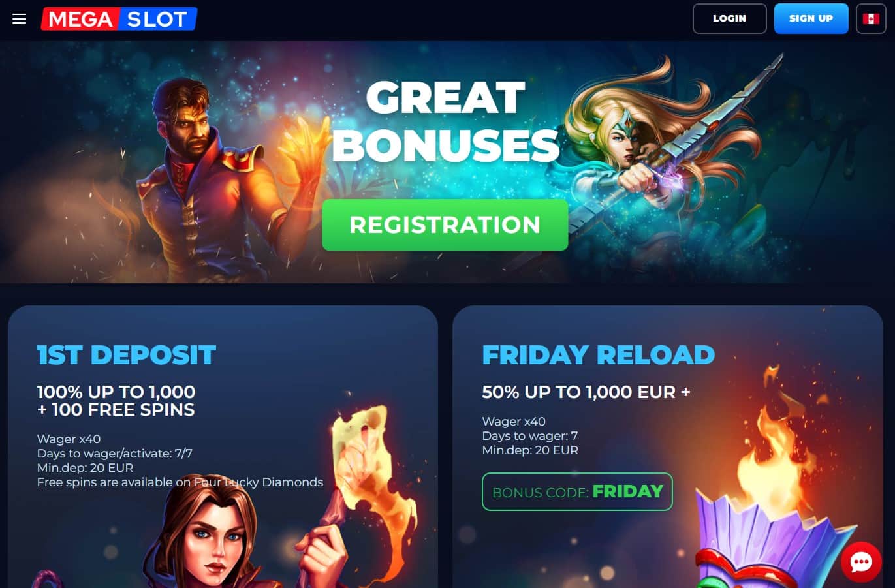Click the Mega Slot logo
The image size is (895, 588).
119,19
